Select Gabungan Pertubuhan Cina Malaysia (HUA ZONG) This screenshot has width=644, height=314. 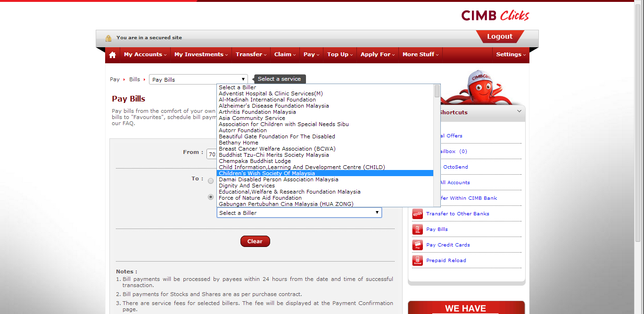click(x=325, y=204)
